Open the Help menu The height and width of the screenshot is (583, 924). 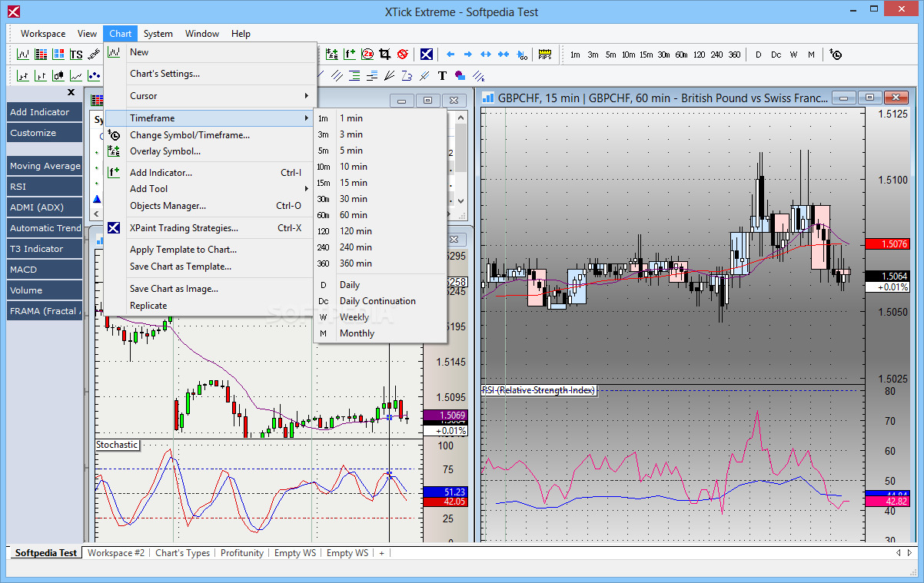point(241,34)
